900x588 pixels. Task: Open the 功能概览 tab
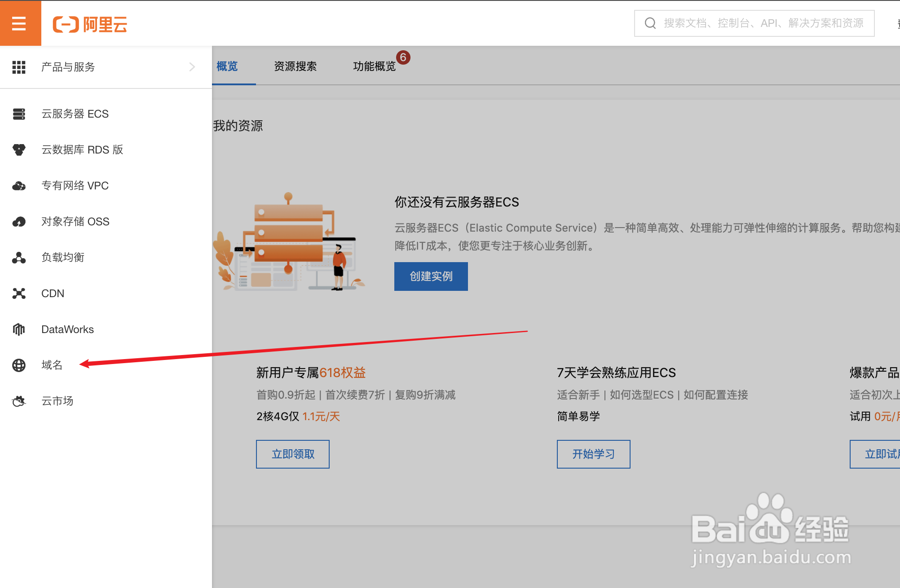[x=374, y=66]
